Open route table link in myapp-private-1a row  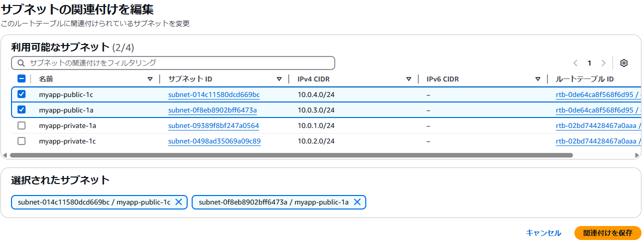click(598, 125)
